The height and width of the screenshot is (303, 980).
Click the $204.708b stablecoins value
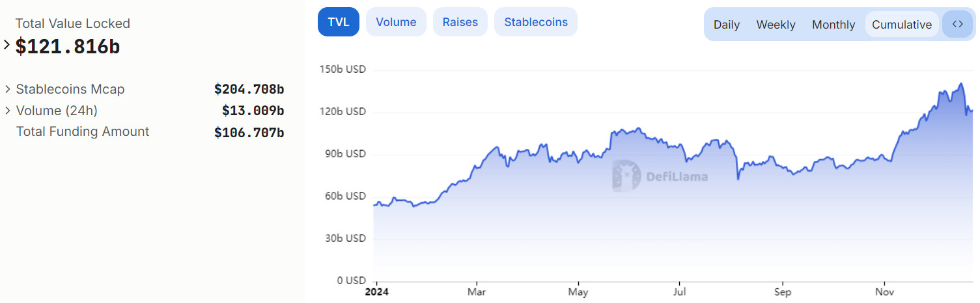coord(249,89)
